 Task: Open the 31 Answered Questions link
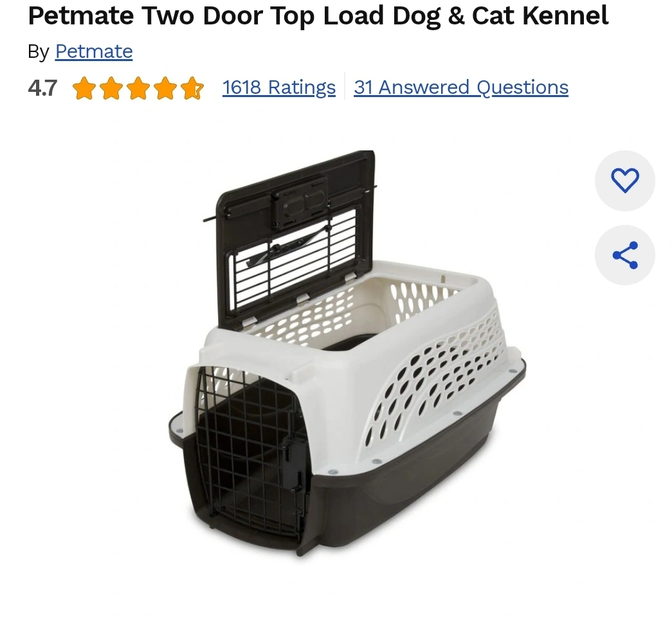click(x=461, y=87)
